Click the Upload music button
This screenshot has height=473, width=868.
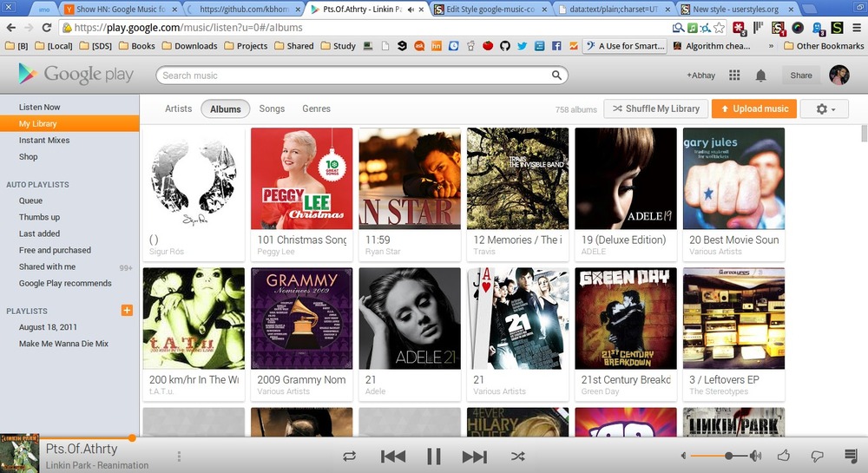coord(754,109)
